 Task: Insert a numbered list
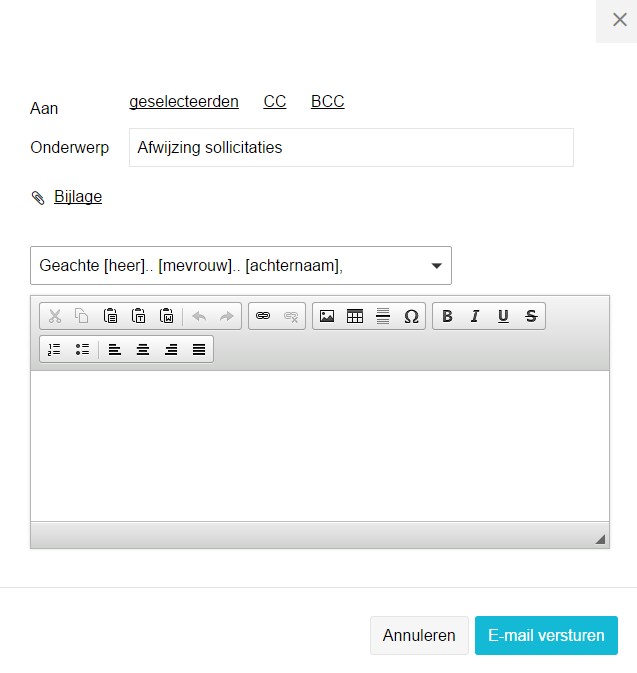[55, 349]
